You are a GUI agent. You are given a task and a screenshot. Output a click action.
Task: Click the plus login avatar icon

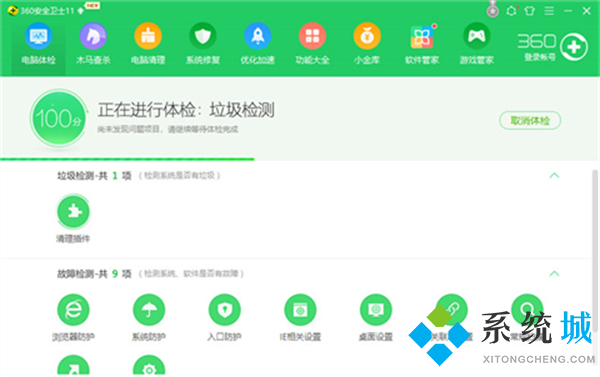click(573, 47)
